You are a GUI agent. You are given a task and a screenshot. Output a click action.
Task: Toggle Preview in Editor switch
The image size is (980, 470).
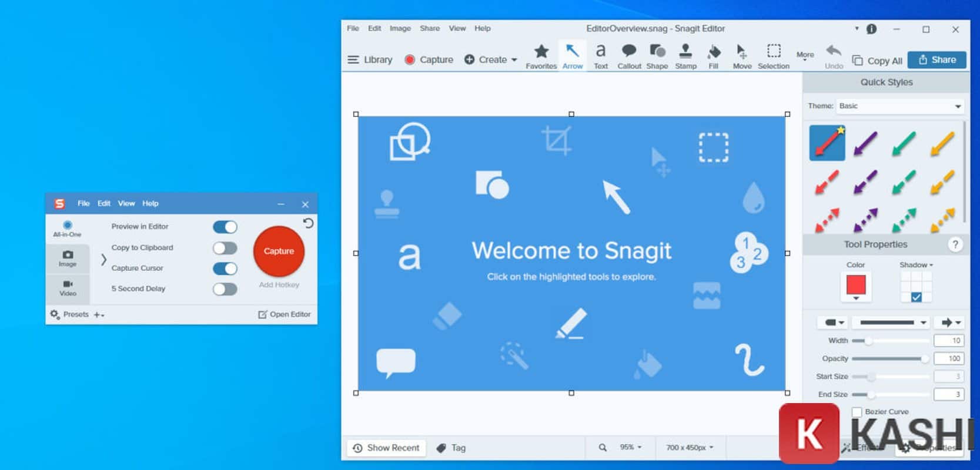(x=225, y=227)
